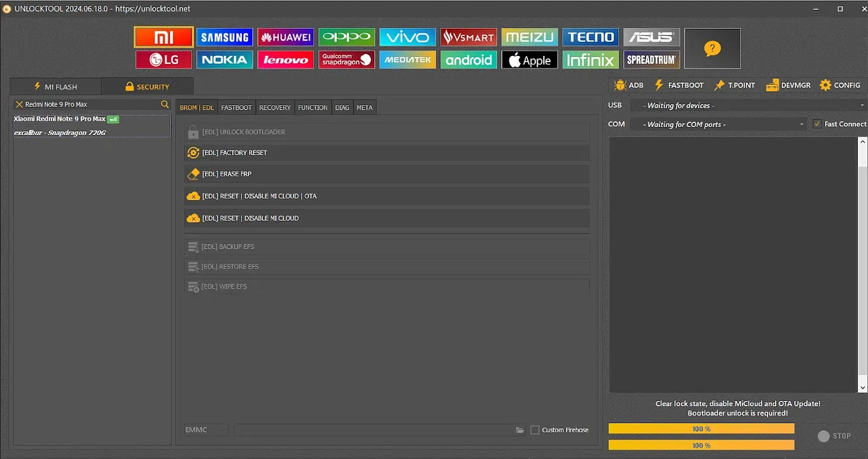Screen dimensions: 868x459
Task: Enable the Custom Firehose checkbox
Action: [535, 430]
